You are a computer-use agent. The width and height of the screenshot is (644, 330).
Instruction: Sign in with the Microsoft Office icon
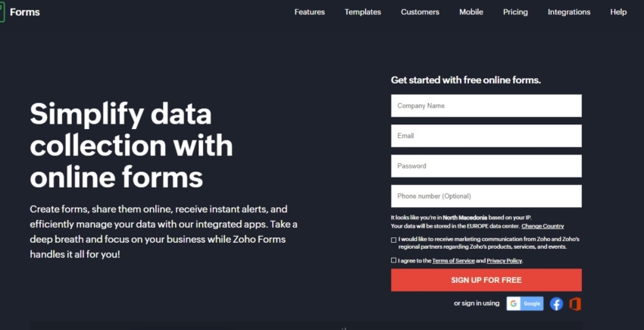(x=575, y=303)
